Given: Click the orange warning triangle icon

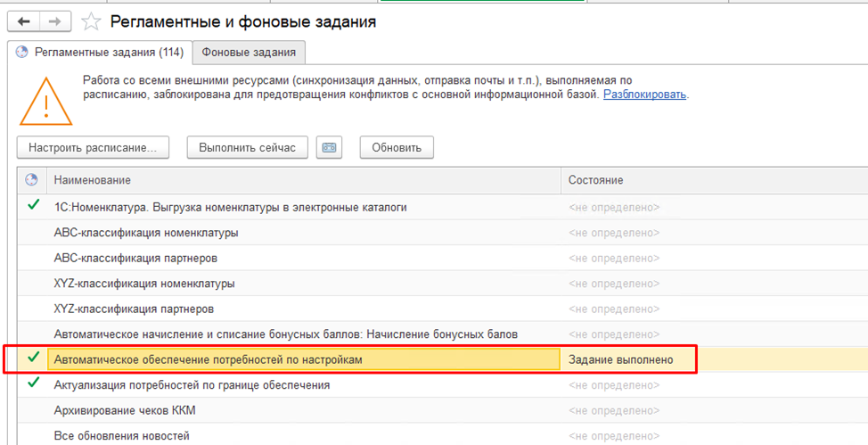Looking at the screenshot, I should pyautogui.click(x=46, y=101).
